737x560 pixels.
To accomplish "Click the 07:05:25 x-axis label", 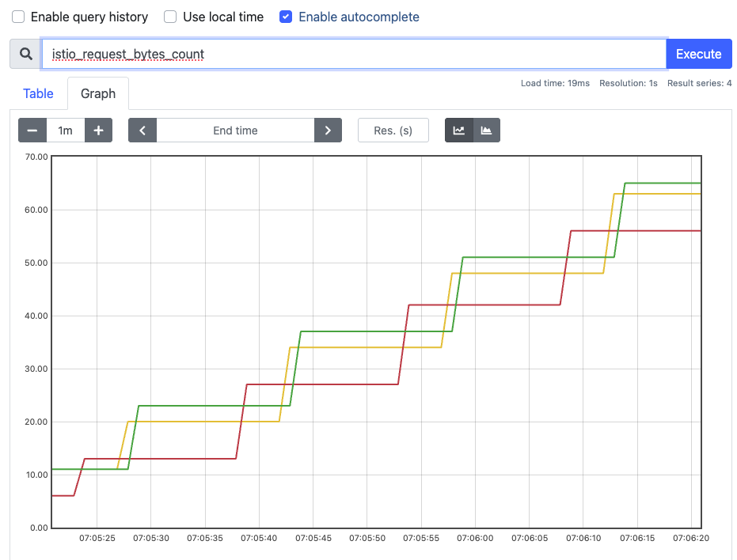I will 97,539.
